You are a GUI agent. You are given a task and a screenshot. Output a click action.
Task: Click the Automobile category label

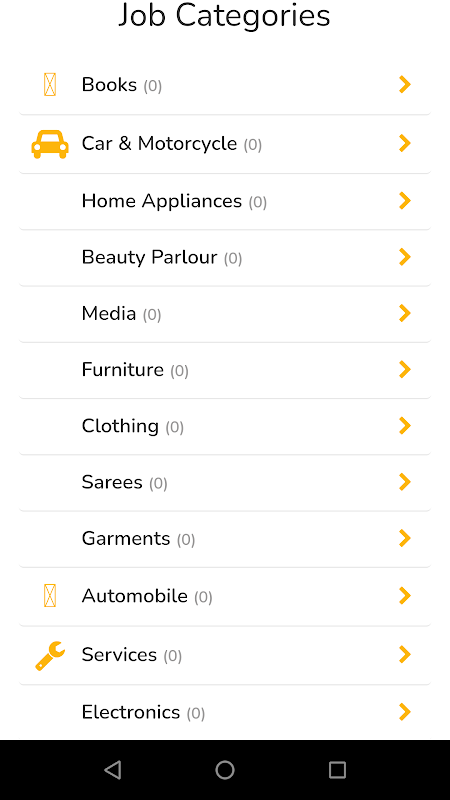tap(135, 596)
